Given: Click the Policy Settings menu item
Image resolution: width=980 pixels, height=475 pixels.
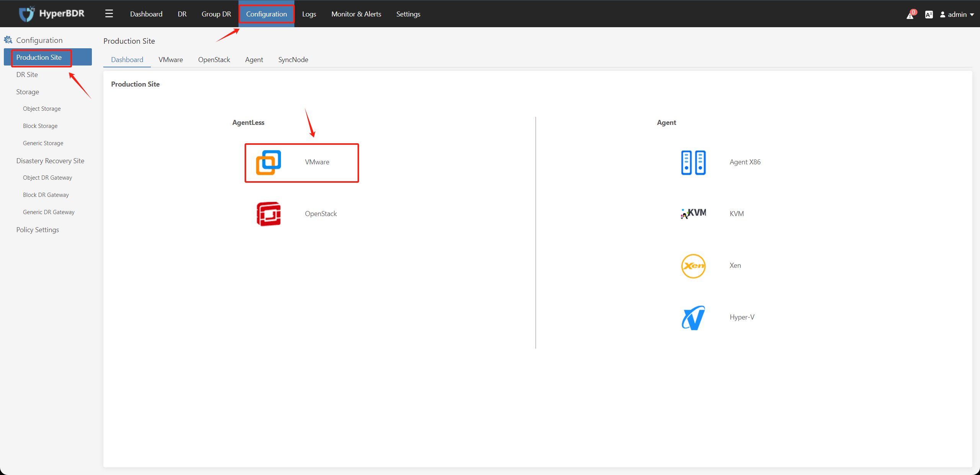Looking at the screenshot, I should click(38, 229).
